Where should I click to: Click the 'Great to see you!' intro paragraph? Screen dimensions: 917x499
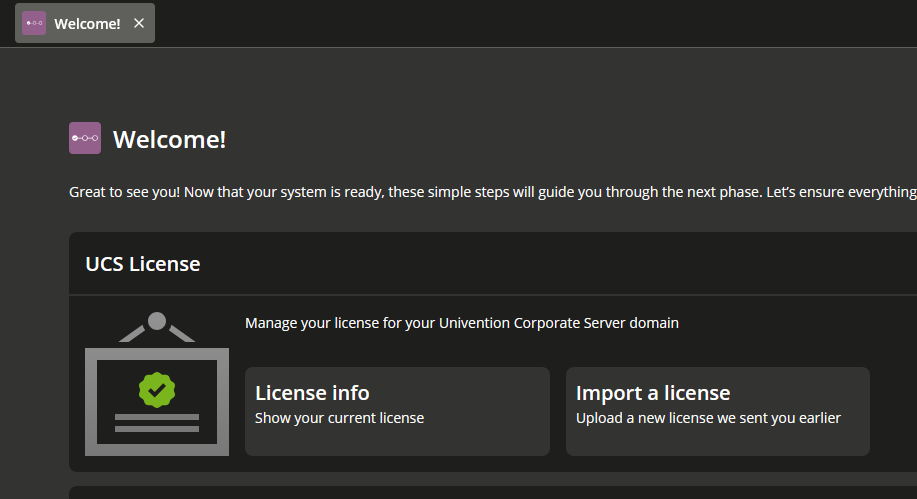[x=492, y=192]
